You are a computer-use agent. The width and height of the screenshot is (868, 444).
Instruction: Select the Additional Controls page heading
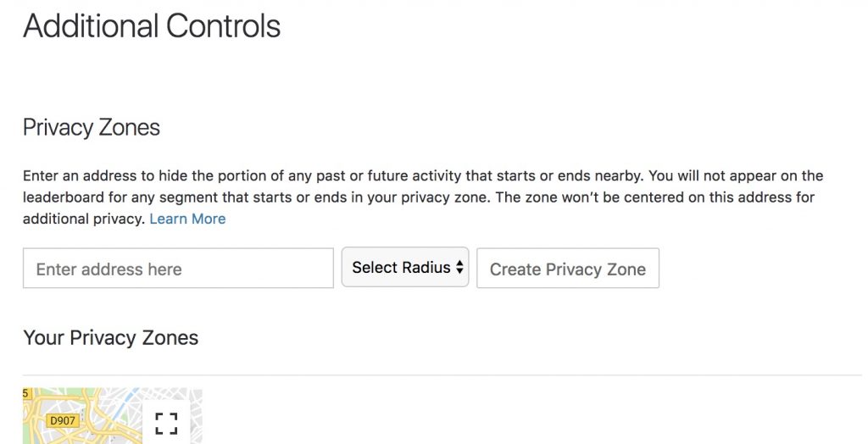click(x=152, y=26)
